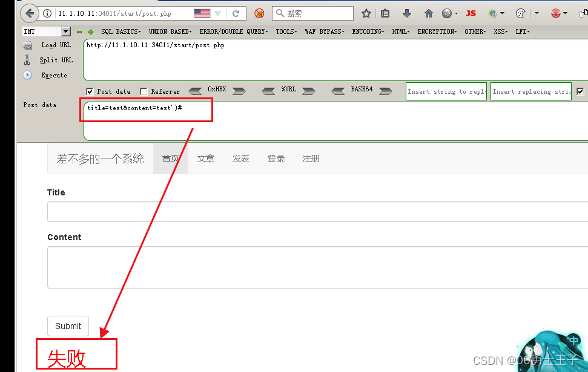Click the blue-yellow swirl toolbar icon
588x372 pixels.
tap(492, 14)
